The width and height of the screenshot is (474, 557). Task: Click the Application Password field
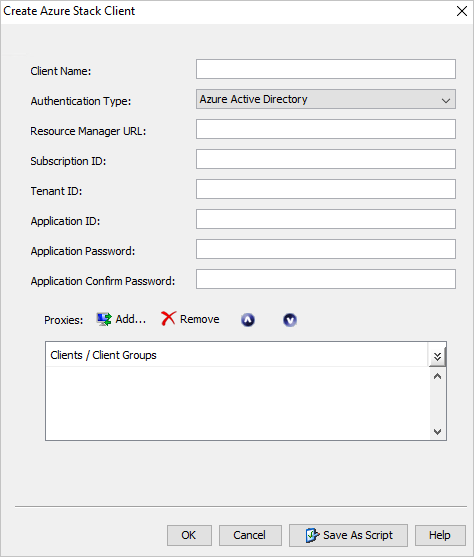tap(326, 249)
